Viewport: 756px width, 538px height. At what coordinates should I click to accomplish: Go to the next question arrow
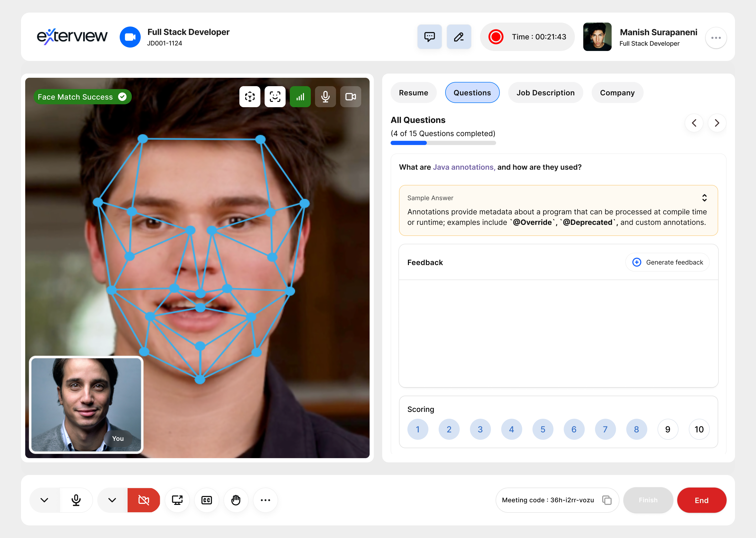coord(717,123)
